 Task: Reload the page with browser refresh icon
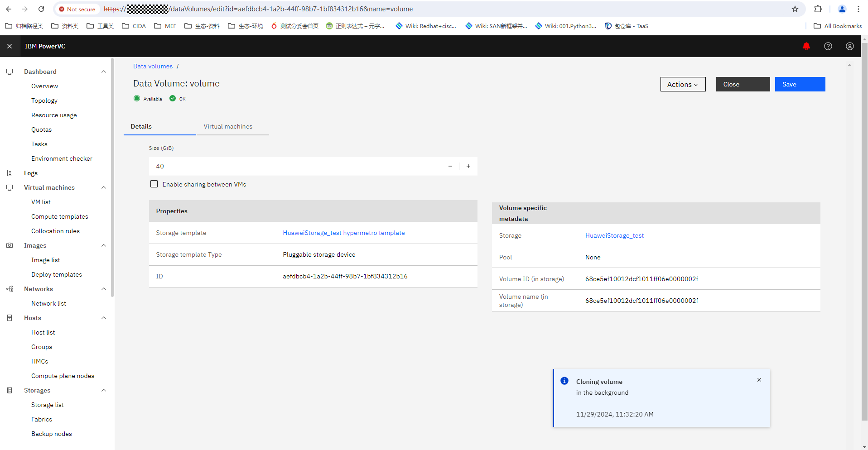pyautogui.click(x=41, y=9)
